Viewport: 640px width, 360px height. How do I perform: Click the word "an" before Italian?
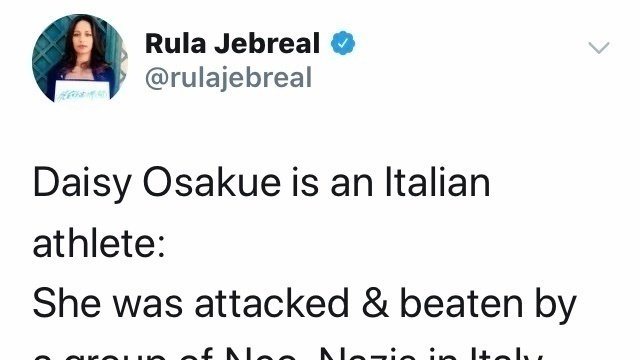click(351, 186)
